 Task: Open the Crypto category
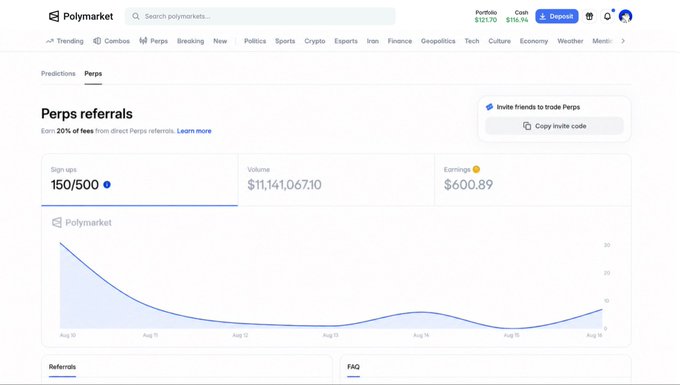(315, 41)
